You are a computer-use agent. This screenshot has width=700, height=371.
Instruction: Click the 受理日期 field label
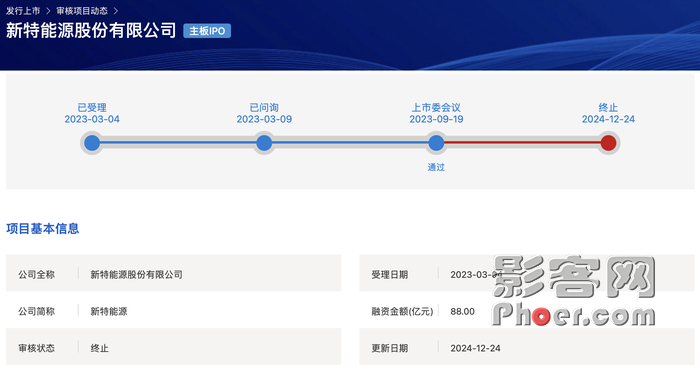click(390, 275)
